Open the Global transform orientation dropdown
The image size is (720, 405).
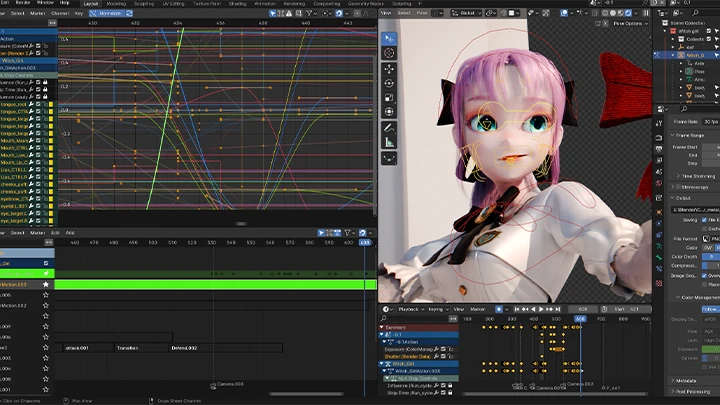[x=466, y=13]
